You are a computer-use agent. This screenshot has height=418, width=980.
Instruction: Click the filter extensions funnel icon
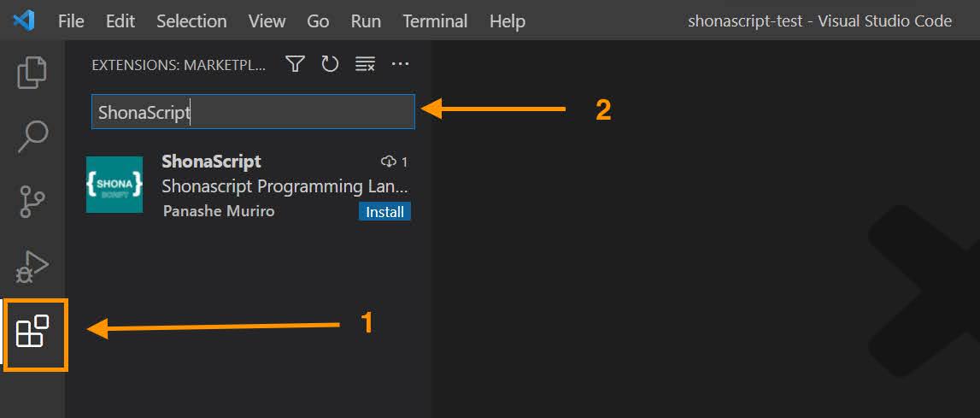point(295,64)
